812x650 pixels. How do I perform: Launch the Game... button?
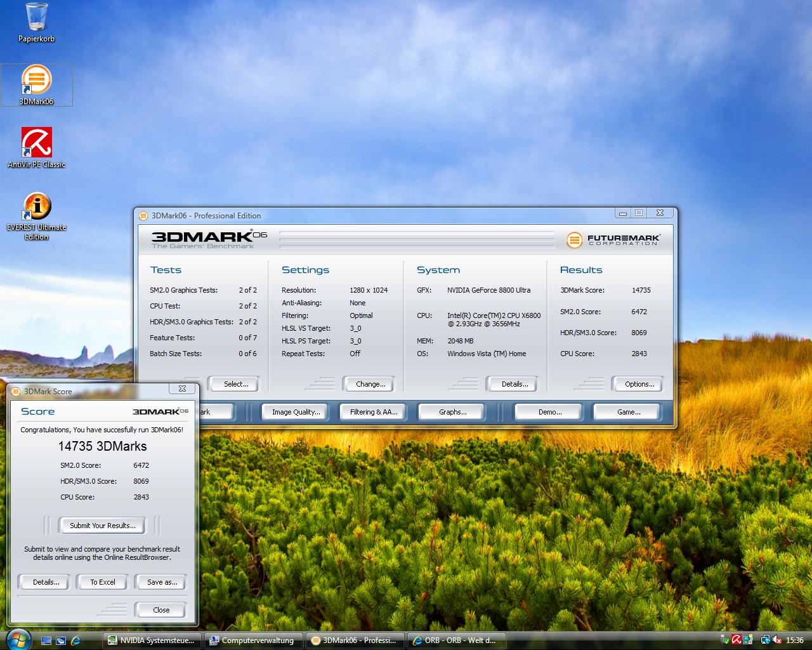point(627,412)
